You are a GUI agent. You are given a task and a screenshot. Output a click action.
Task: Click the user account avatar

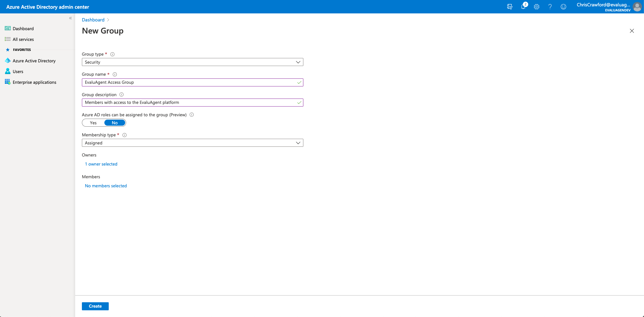pos(637,7)
